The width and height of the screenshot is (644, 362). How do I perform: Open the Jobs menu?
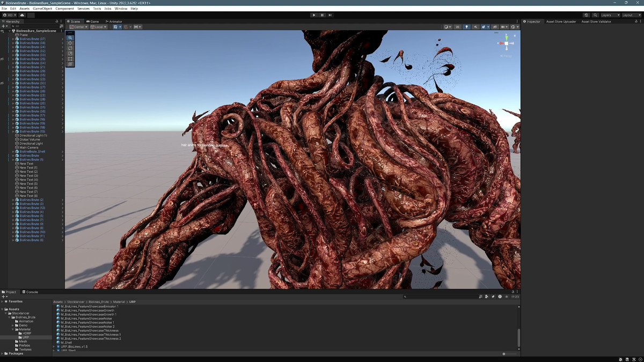point(108,9)
